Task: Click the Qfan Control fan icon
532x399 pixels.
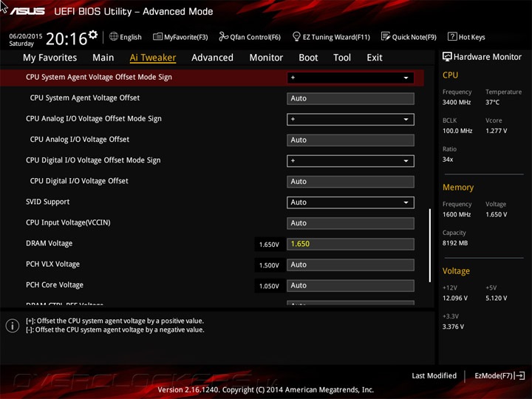Action: coord(223,36)
